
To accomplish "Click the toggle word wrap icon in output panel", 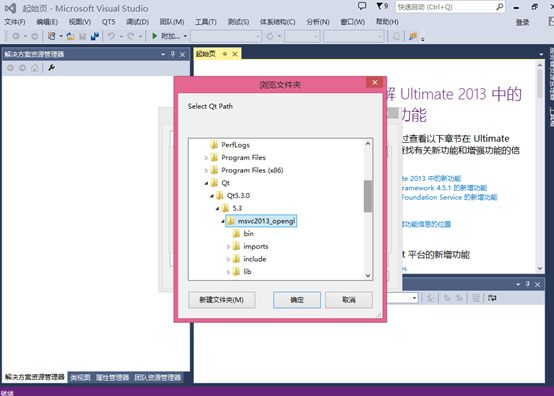I will coord(492,298).
